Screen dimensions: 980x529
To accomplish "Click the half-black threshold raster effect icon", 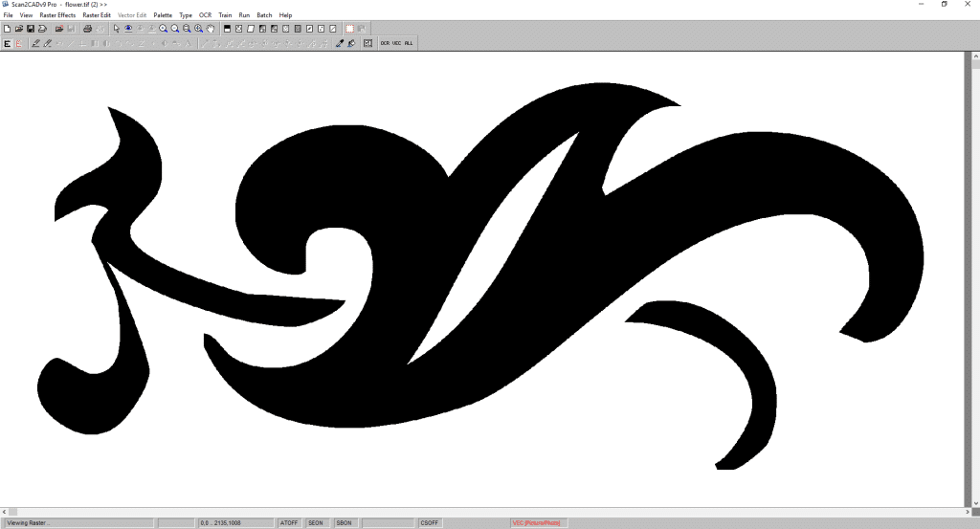I will 227,29.
